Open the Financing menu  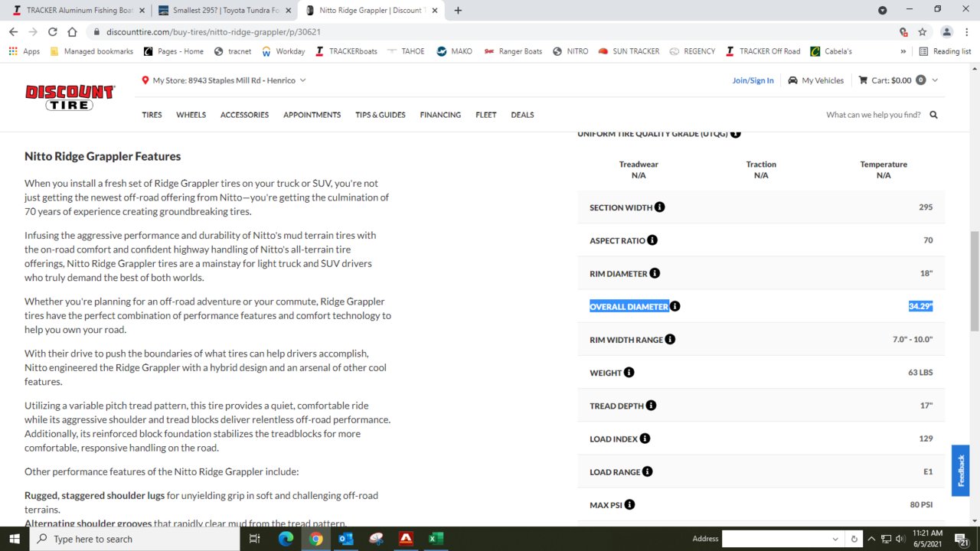point(440,115)
